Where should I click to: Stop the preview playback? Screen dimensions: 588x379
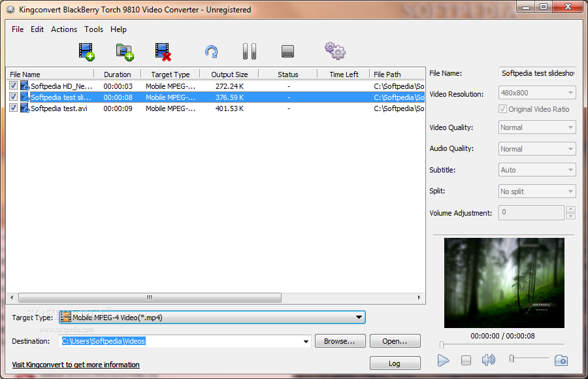click(466, 361)
